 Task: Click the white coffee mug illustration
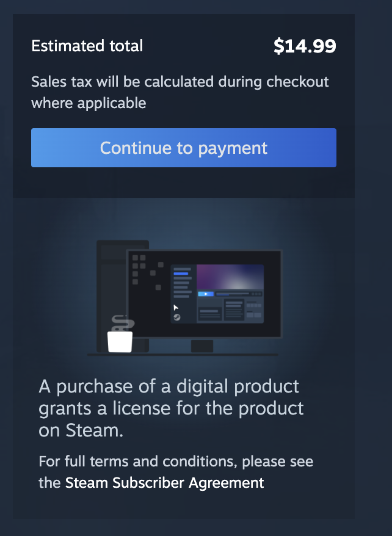(x=120, y=341)
